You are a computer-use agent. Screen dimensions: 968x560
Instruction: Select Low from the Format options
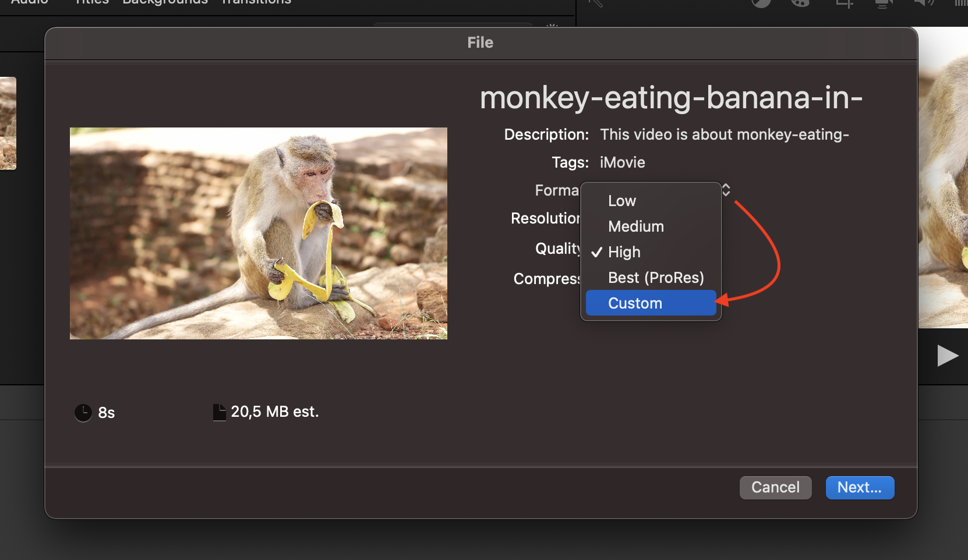point(622,201)
